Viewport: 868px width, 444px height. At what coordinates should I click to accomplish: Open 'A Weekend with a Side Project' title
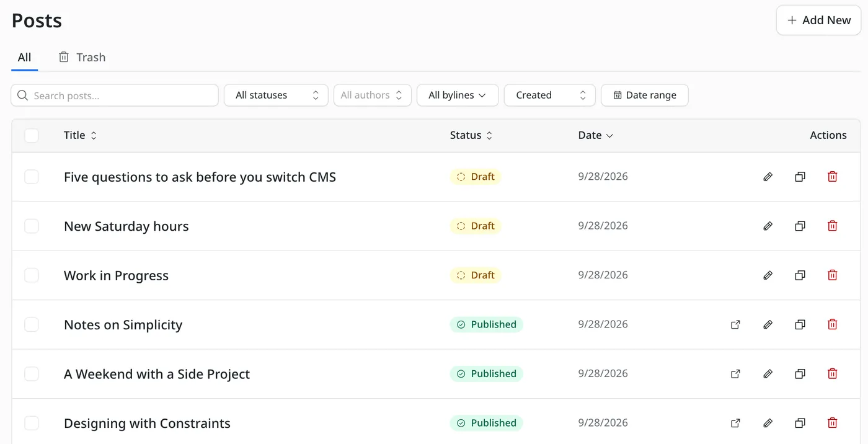[157, 375]
